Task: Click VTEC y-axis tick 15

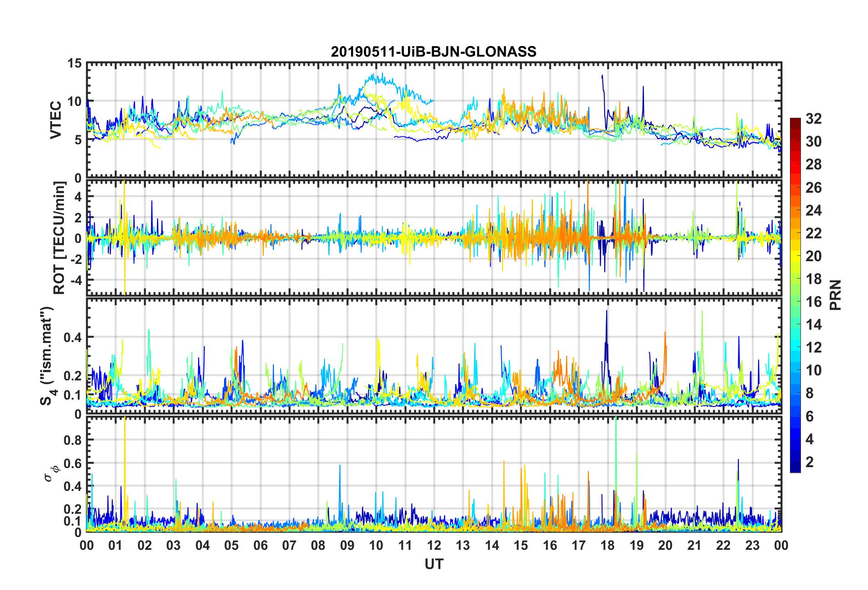Action: [x=74, y=63]
